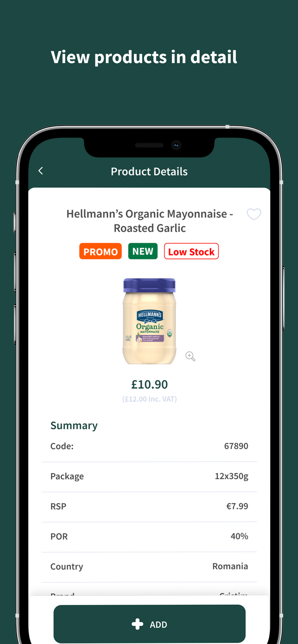Viewport: 298px width, 644px height.
Task: Tap the plus icon on ADD button
Action: [137, 624]
